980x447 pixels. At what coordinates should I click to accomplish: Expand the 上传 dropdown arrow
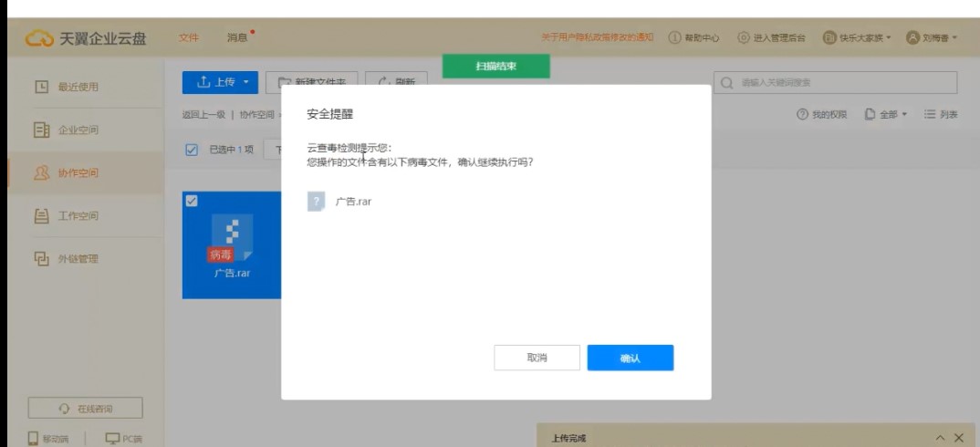246,82
